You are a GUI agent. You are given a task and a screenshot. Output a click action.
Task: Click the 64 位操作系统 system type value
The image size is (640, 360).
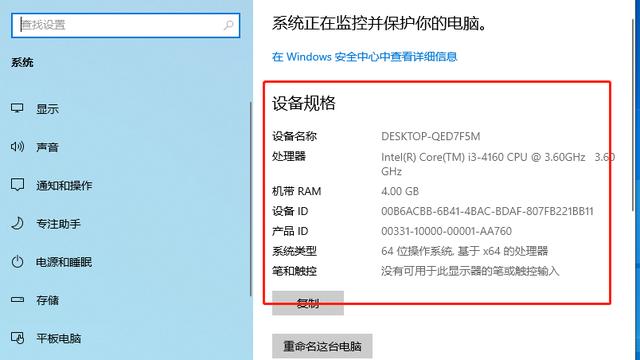pos(464,251)
